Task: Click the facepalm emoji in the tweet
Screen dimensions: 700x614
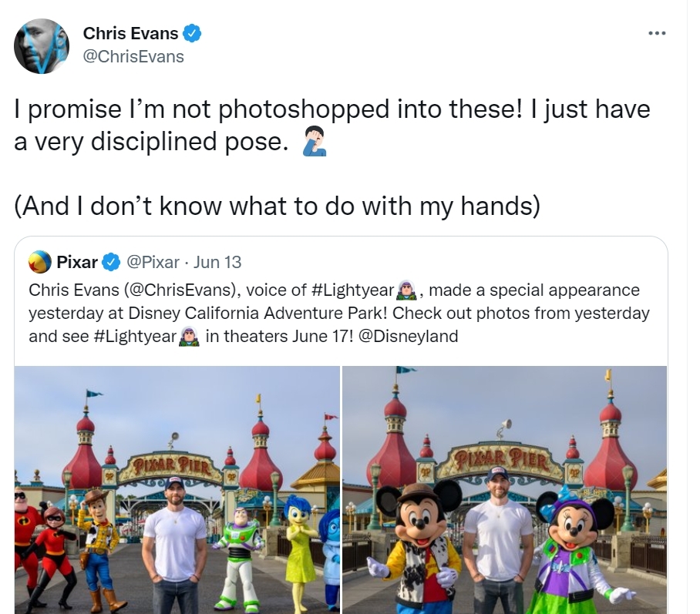Action: (315, 141)
